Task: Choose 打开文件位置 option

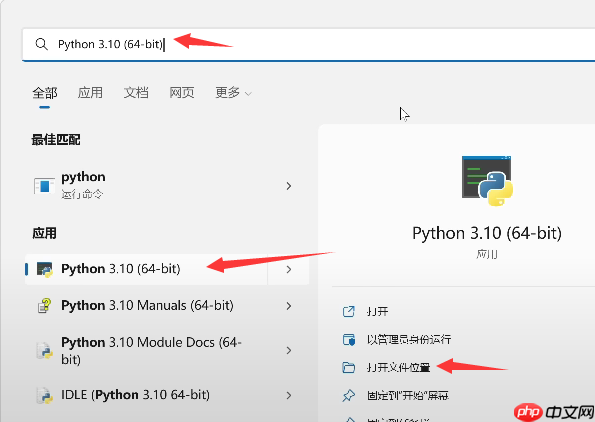Action: (398, 367)
